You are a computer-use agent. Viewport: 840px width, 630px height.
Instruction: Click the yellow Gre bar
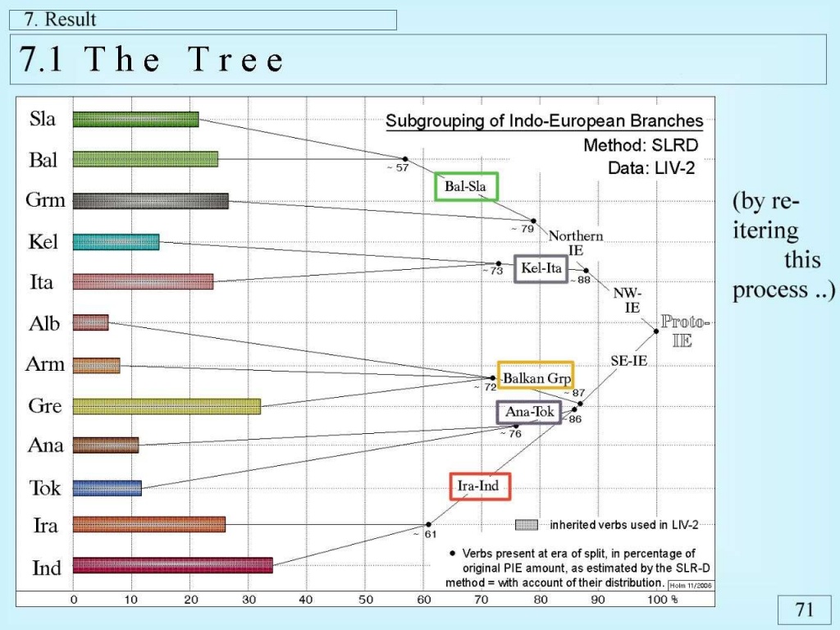pos(167,406)
